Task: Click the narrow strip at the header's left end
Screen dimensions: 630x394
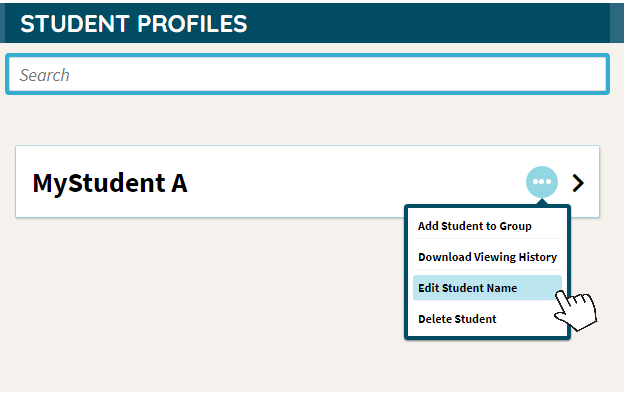Action: pos(2,23)
